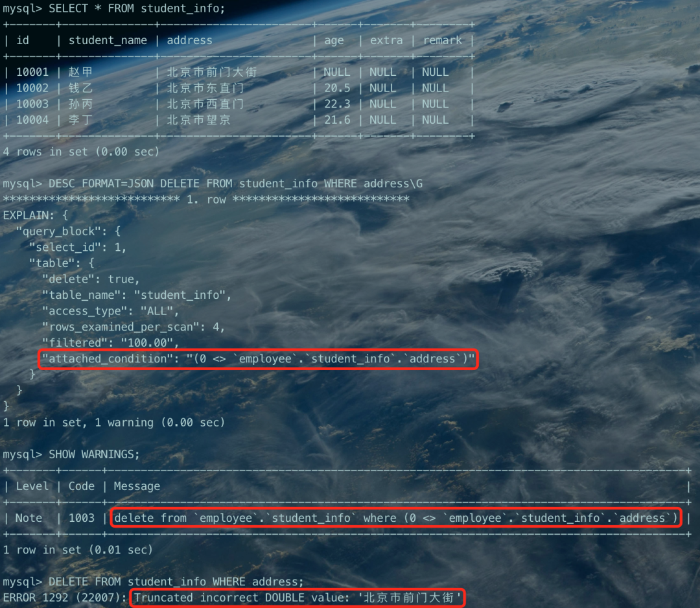Click the name 李丁 in the table
Screen dimensions: 700x608
80,120
